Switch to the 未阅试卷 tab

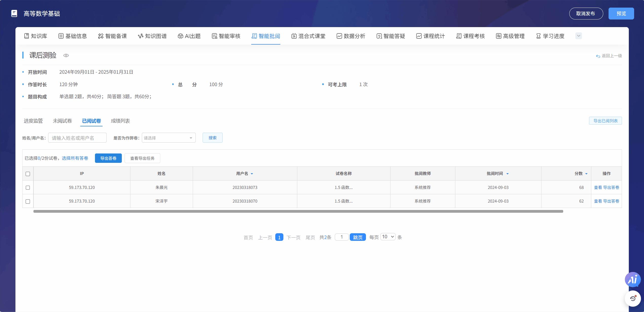coord(62,121)
